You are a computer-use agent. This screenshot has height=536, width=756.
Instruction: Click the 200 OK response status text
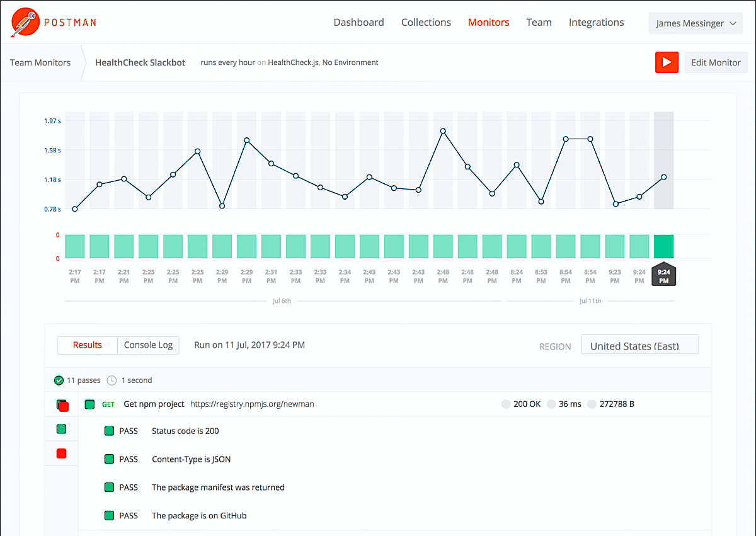(x=527, y=404)
